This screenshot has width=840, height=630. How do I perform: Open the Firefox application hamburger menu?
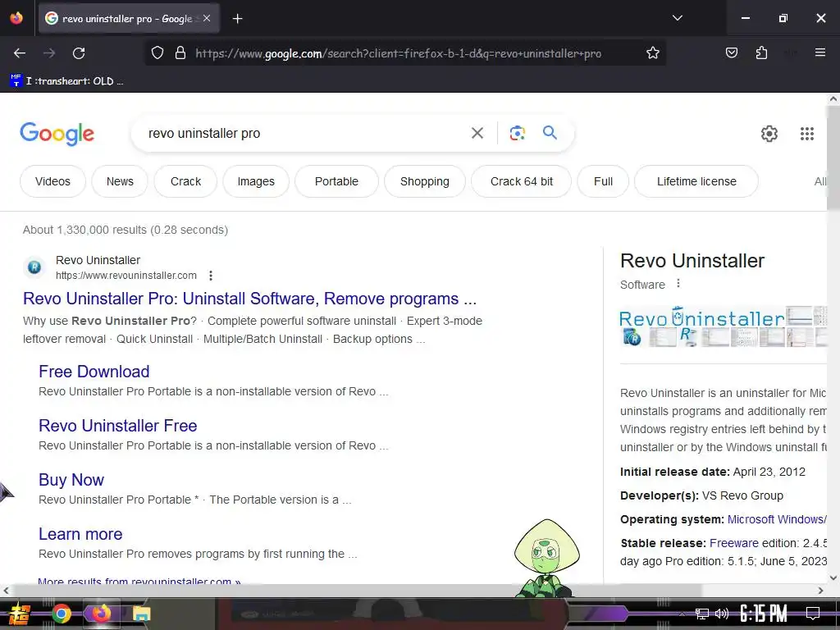819,52
